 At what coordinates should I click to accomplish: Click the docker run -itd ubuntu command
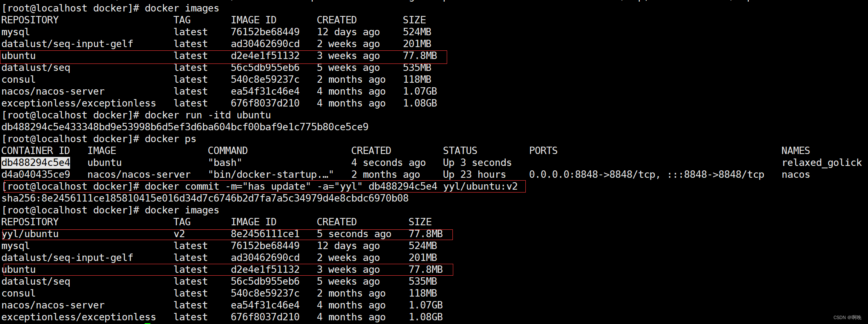[x=208, y=115]
